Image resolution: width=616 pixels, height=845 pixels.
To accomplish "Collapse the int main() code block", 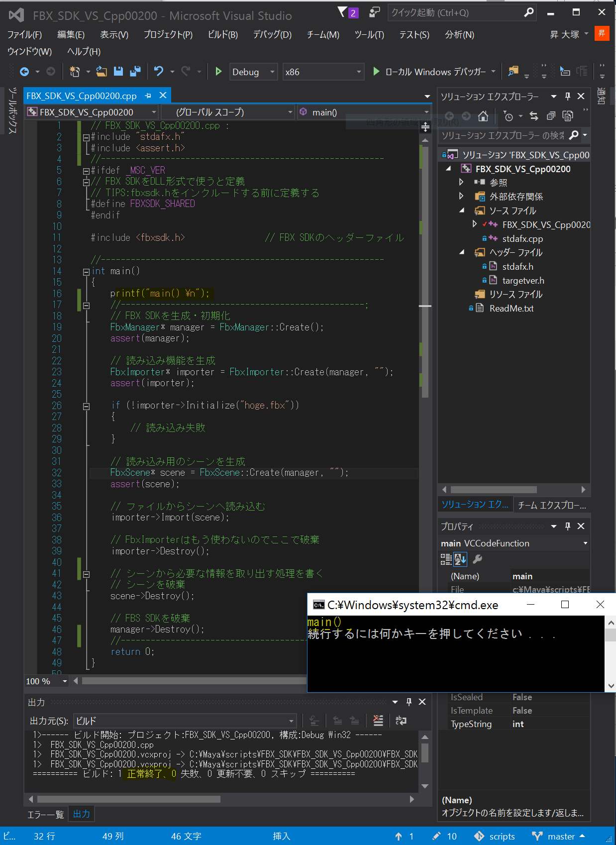I will [86, 272].
